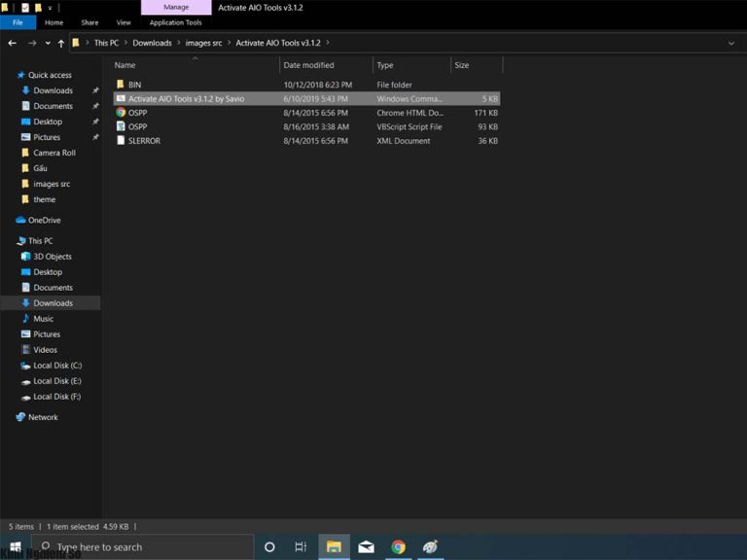747x560 pixels.
Task: Select the SLERROR XML document
Action: (144, 141)
